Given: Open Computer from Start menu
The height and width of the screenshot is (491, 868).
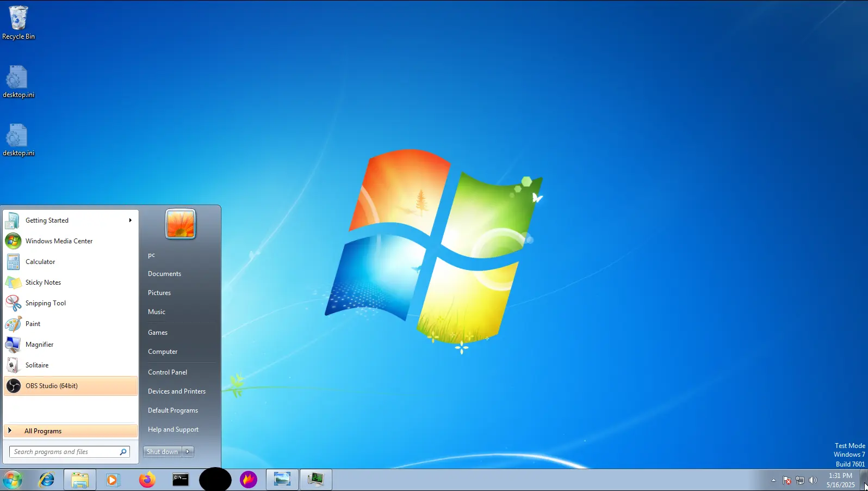Looking at the screenshot, I should 180,352.
